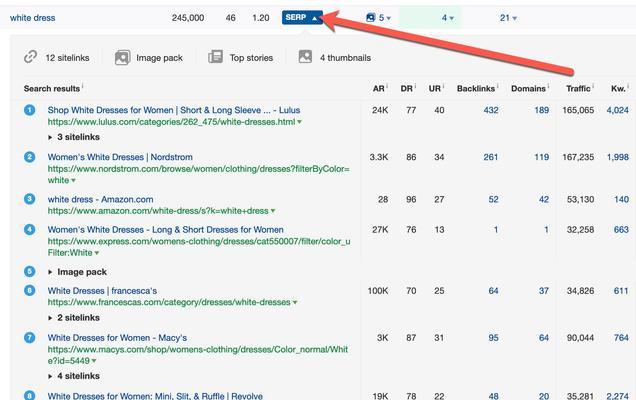Click Lulus traffic value 165,065
This screenshot has height=400, width=636.
tap(578, 110)
